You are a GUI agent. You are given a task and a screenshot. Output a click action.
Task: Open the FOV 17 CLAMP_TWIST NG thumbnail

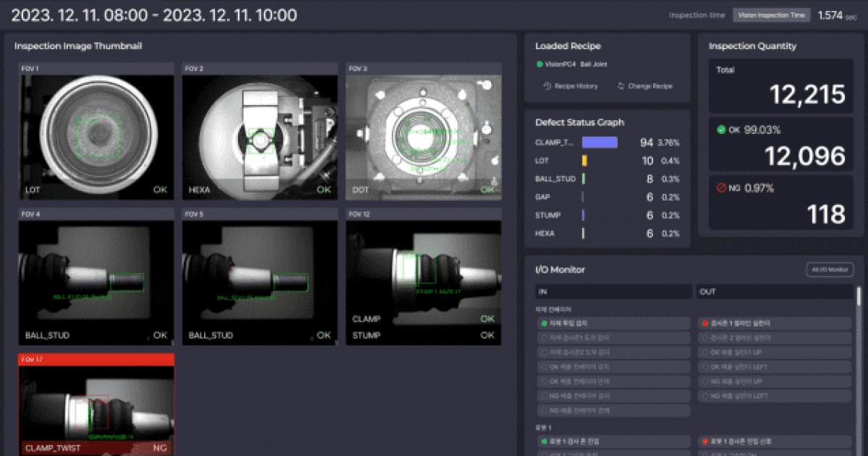click(x=96, y=405)
